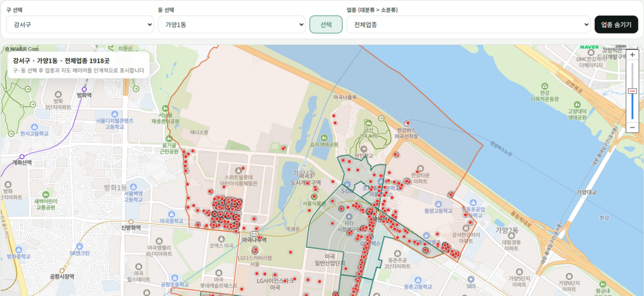Click the 마곡나들목 label
Screen dimensions: 644x296
coord(345,97)
